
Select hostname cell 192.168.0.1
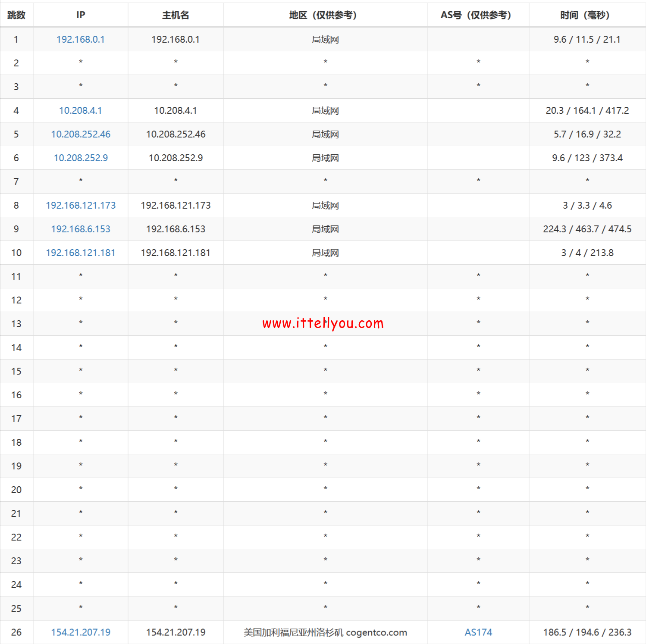[x=176, y=39]
